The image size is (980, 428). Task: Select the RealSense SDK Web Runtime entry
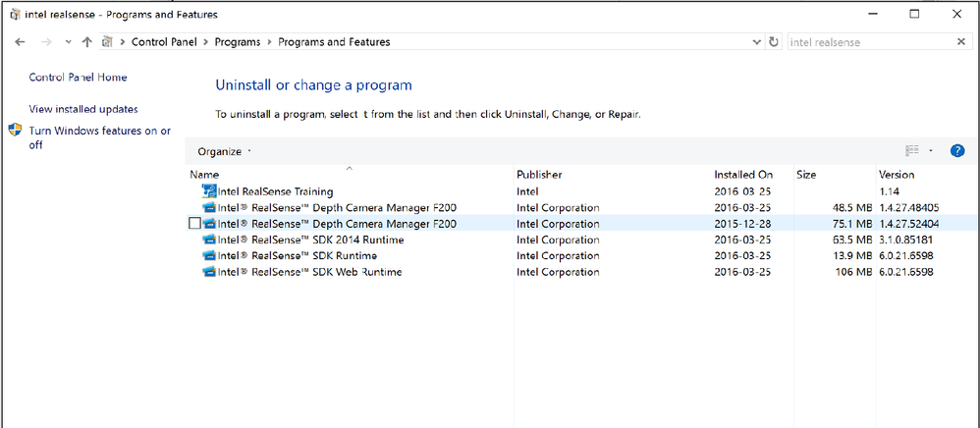coord(309,273)
